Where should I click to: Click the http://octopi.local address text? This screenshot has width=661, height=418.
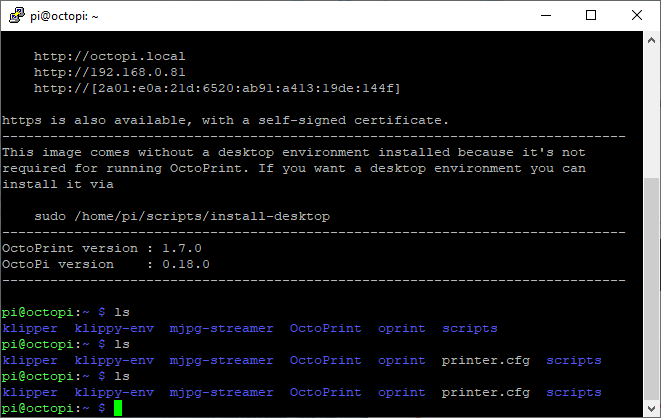point(110,56)
